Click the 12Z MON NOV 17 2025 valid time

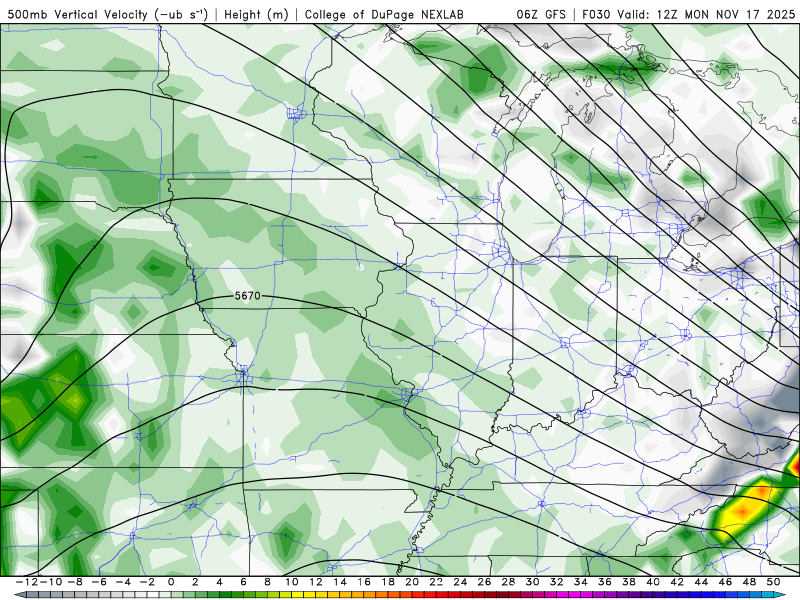pos(726,14)
